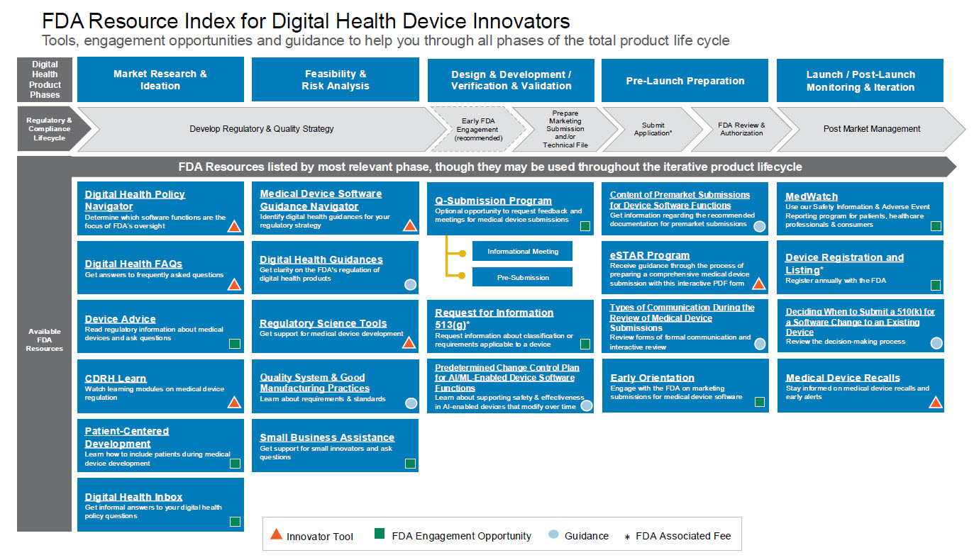The width and height of the screenshot is (974, 560).
Task: Open the Device Advice link
Action: click(120, 319)
